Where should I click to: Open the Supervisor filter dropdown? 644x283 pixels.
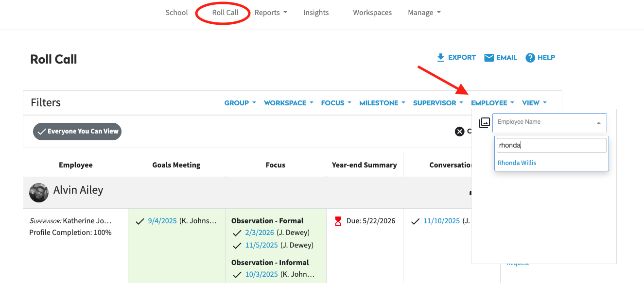coord(437,103)
